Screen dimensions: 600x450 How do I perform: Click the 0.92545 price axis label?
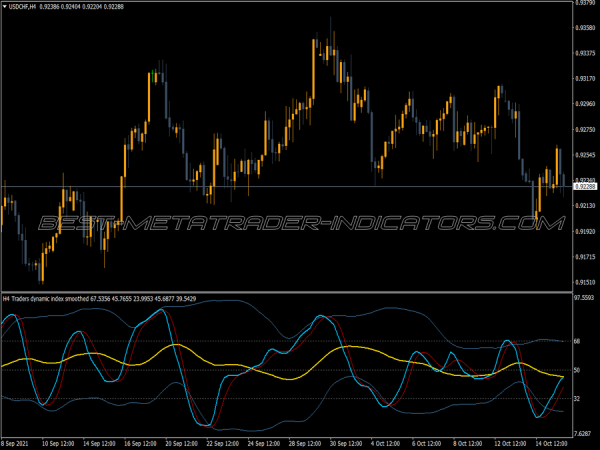point(585,155)
